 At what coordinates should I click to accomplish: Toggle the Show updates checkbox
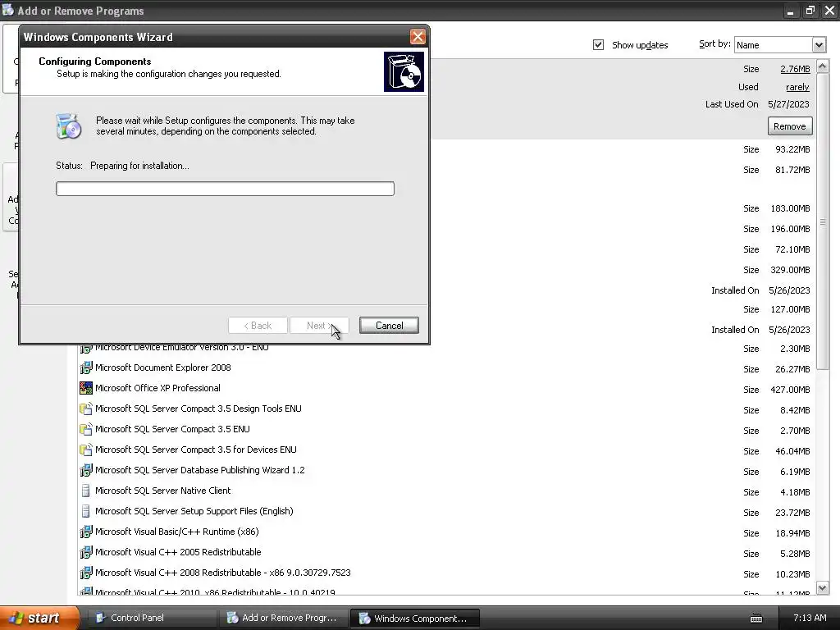pyautogui.click(x=598, y=45)
